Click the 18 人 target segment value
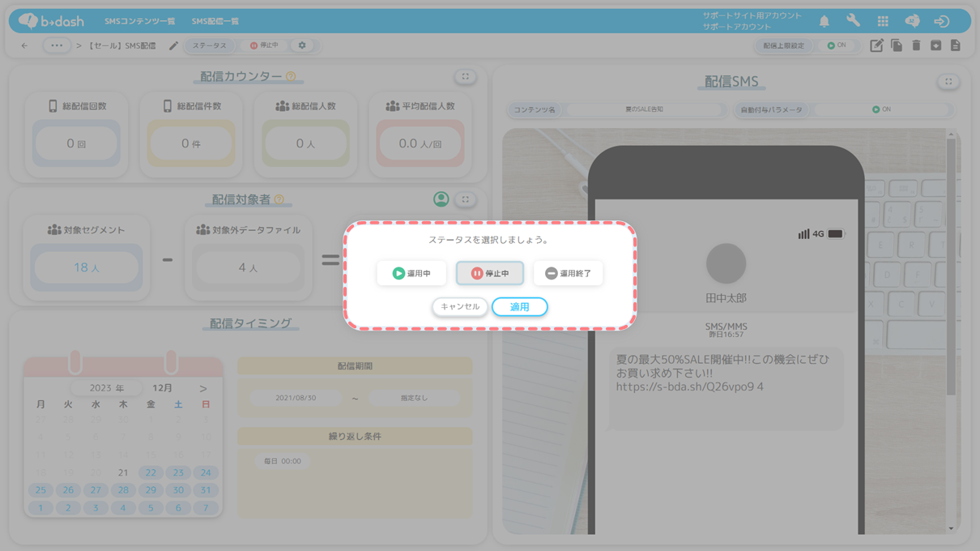980x551 pixels. [87, 267]
